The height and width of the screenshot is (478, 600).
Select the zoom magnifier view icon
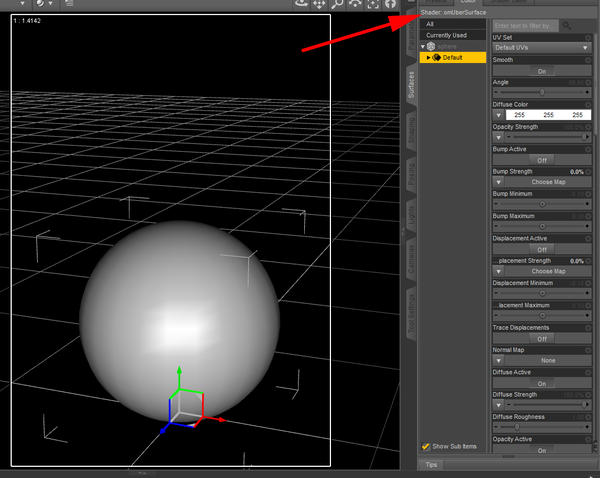(337, 4)
